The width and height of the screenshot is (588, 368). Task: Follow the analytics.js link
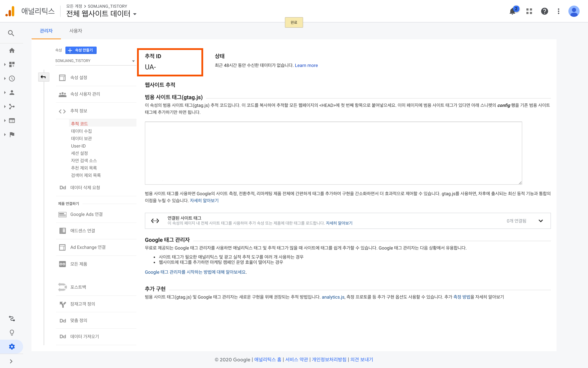pos(333,297)
